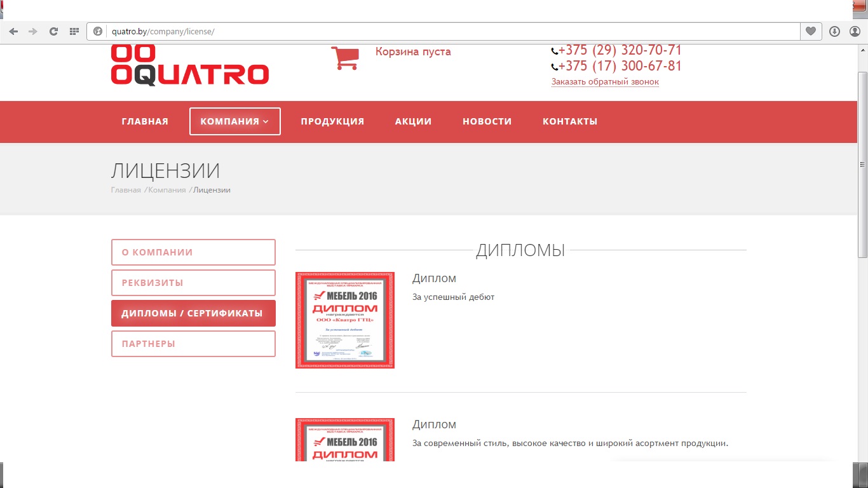
Task: Open the Продукция menu item
Action: 332,121
